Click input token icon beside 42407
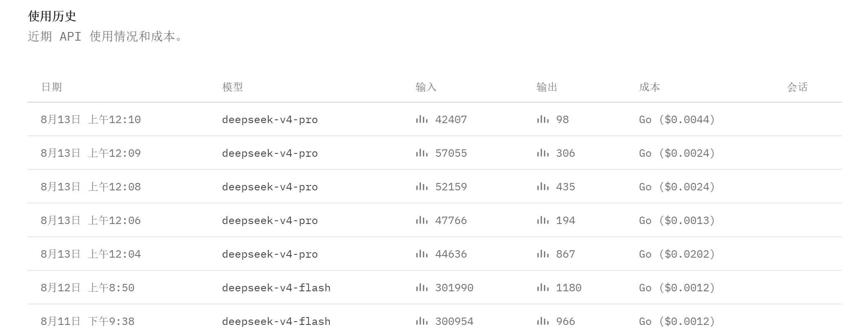Screen dimensions: 868x336 (421, 119)
